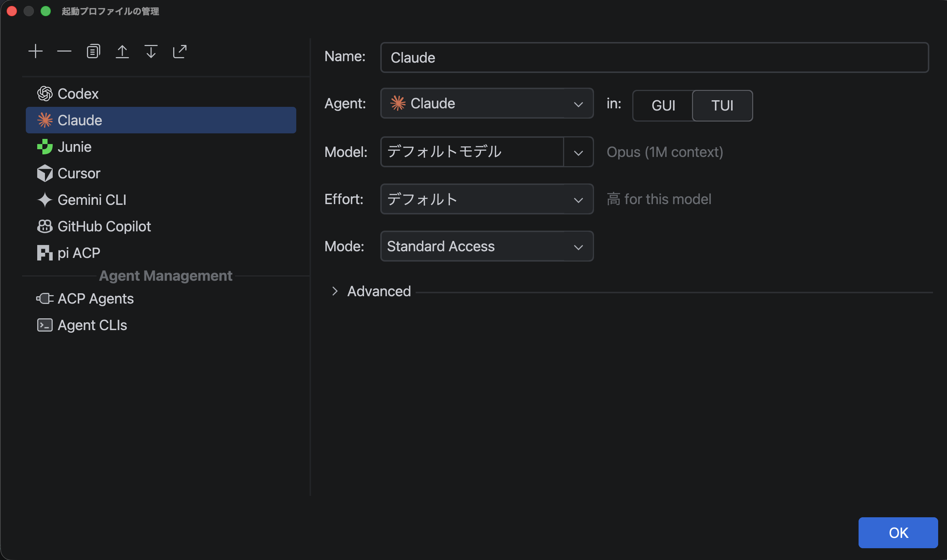Click the Name input field
This screenshot has height=560, width=947.
click(654, 57)
